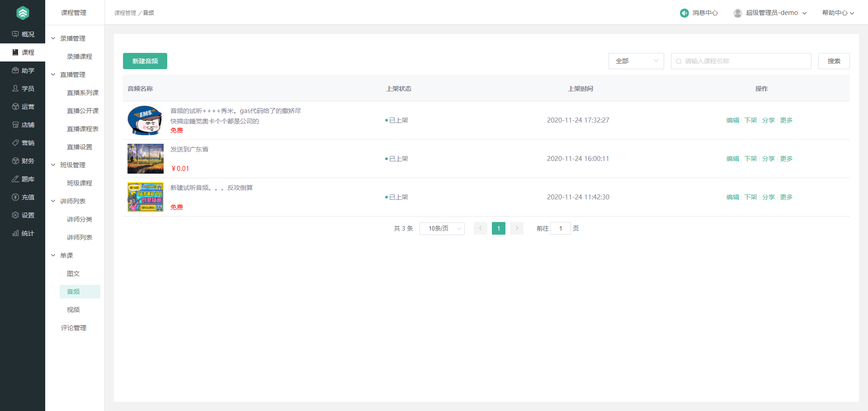The height and width of the screenshot is (411, 868).
Task: Click the 新建试听音频。。。反攻倒算 title
Action: 212,188
